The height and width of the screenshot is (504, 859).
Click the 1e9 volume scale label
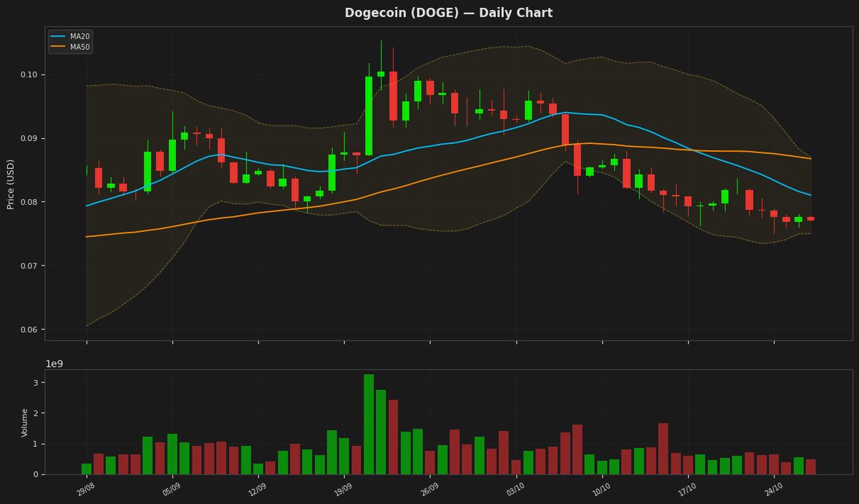tap(54, 364)
